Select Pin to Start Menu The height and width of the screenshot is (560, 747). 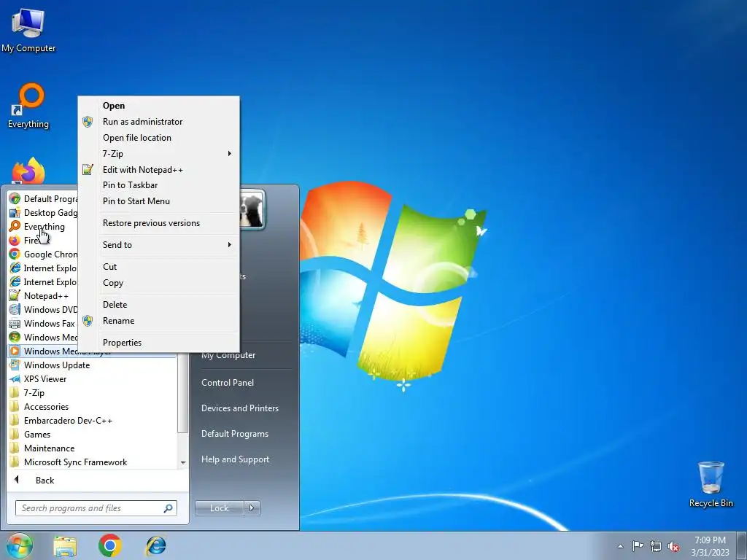(158, 201)
